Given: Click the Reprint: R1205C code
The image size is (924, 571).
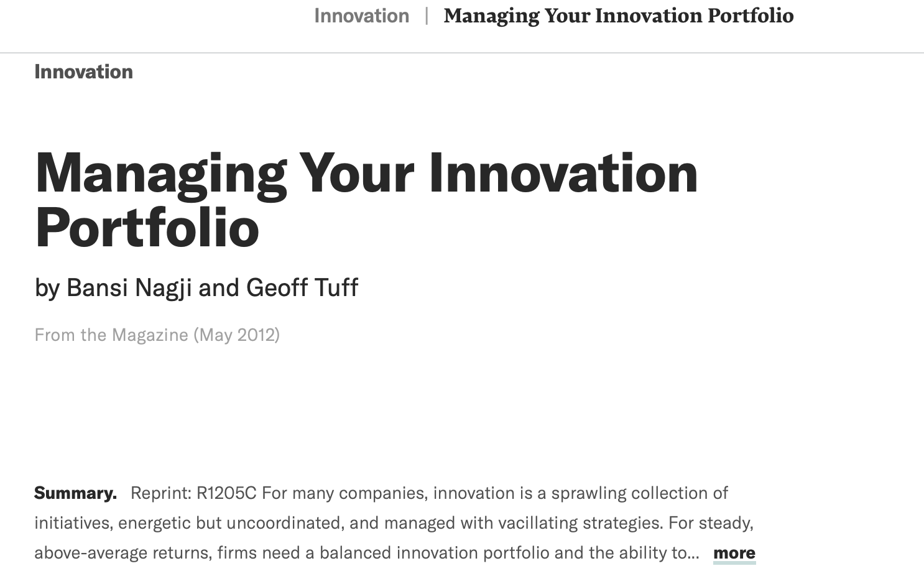Looking at the screenshot, I should pyautogui.click(x=193, y=493).
